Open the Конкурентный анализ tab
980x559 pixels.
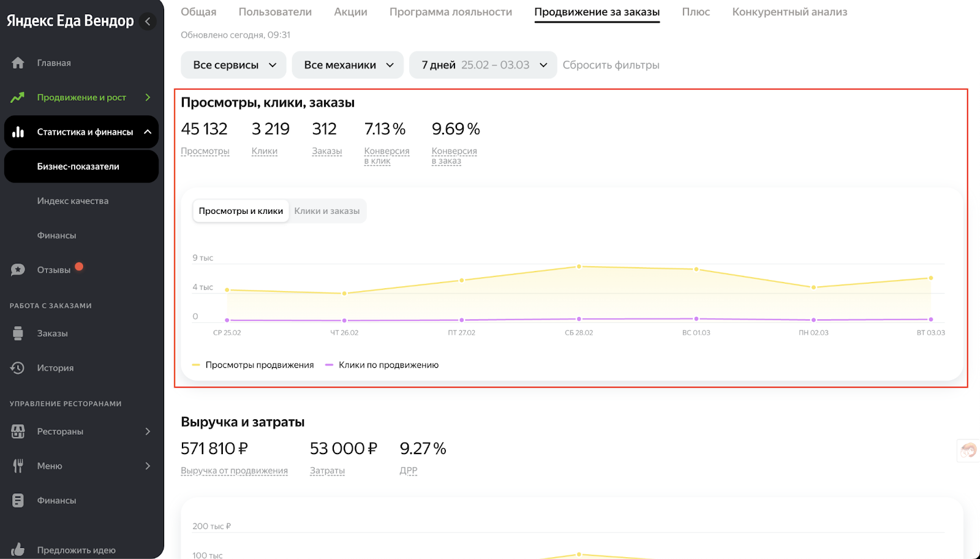coord(790,12)
